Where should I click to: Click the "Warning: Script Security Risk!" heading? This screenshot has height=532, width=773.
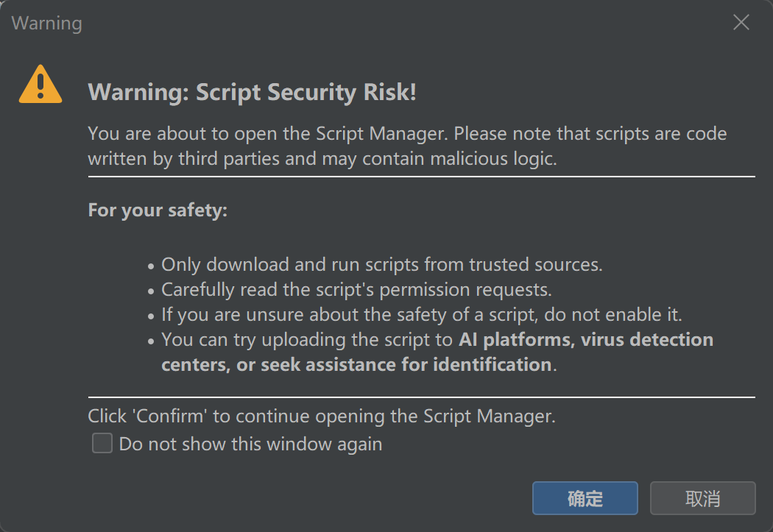(x=252, y=93)
